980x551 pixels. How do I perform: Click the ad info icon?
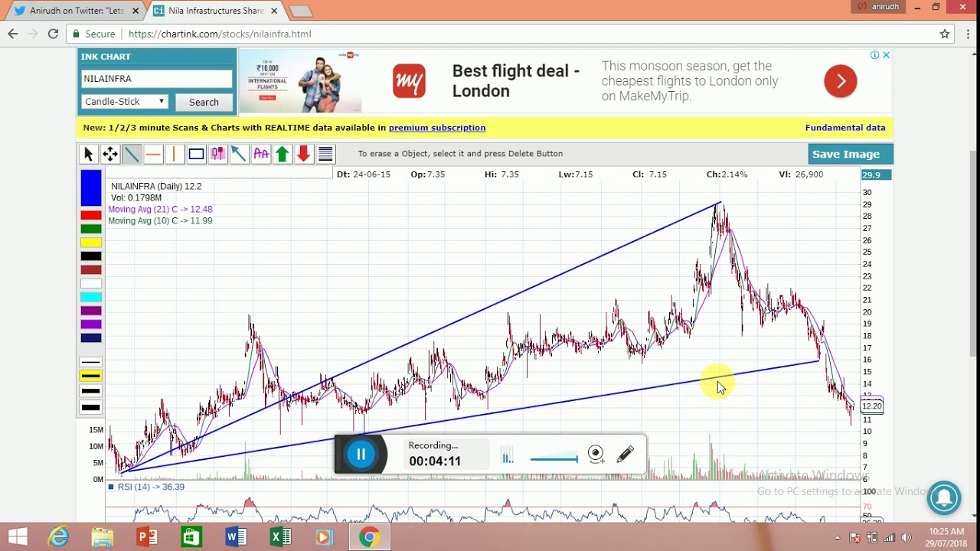pos(874,55)
